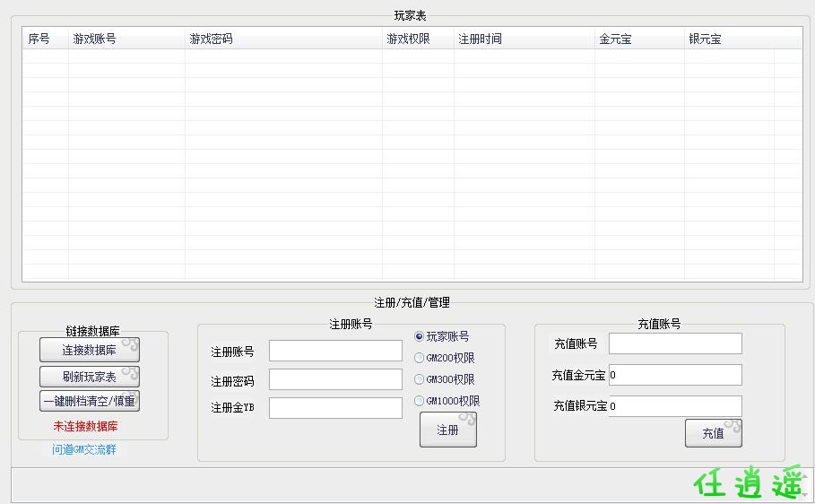Viewport: 815px width, 504px height.
Task: Pick the GM1000权限 radio option
Action: pyautogui.click(x=420, y=401)
